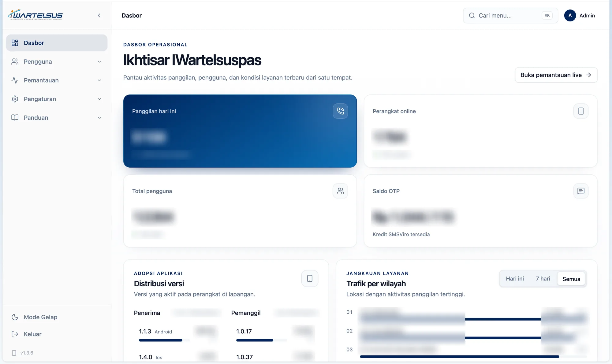Expand the Pemantauan menu chevron

point(99,80)
